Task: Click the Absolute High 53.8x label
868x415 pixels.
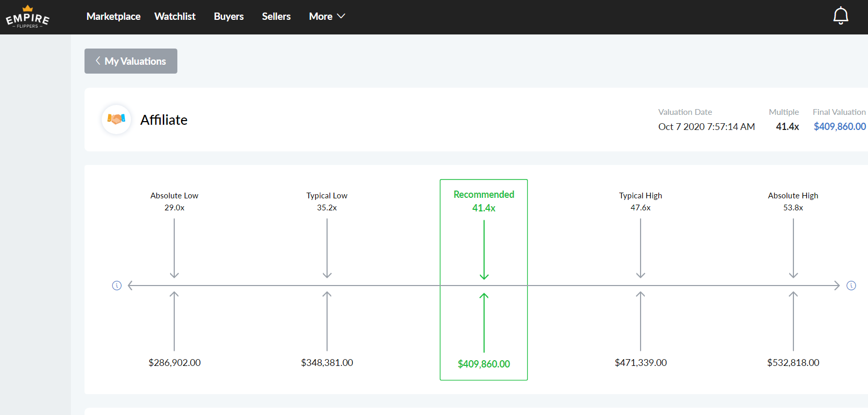Action: 793,201
